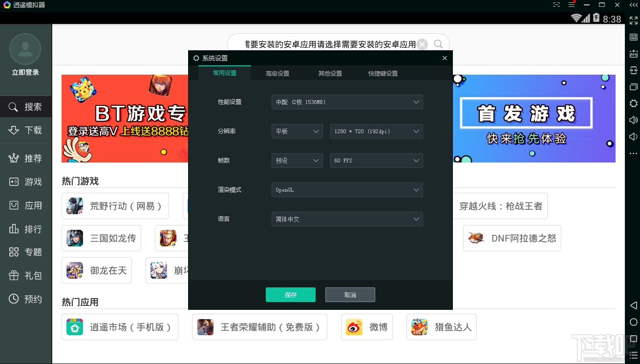Image resolution: width=640 pixels, height=364 pixels.
Task: Open 礼包 in the left sidebar
Action: pyautogui.click(x=26, y=276)
